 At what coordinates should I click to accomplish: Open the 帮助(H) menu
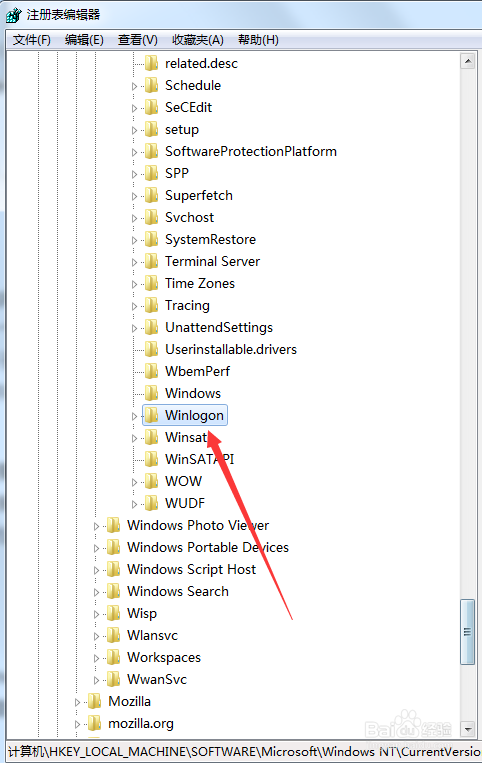pyautogui.click(x=258, y=40)
